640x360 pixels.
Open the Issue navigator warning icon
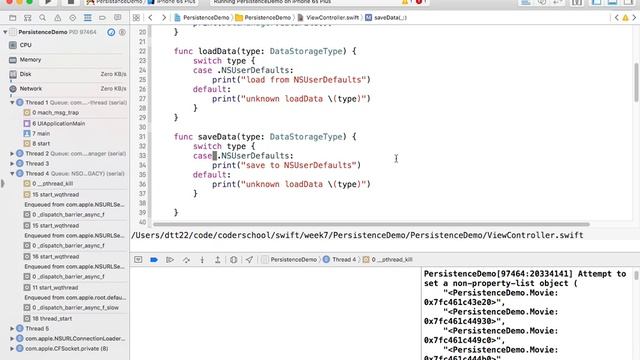pos(58,18)
